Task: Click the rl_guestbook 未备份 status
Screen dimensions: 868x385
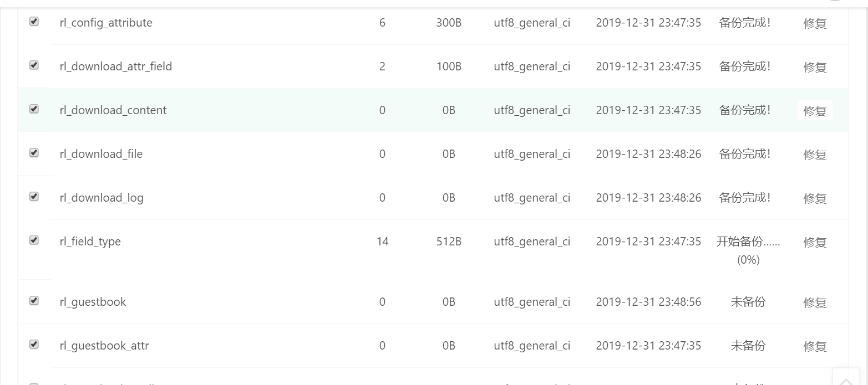Action: tap(748, 302)
